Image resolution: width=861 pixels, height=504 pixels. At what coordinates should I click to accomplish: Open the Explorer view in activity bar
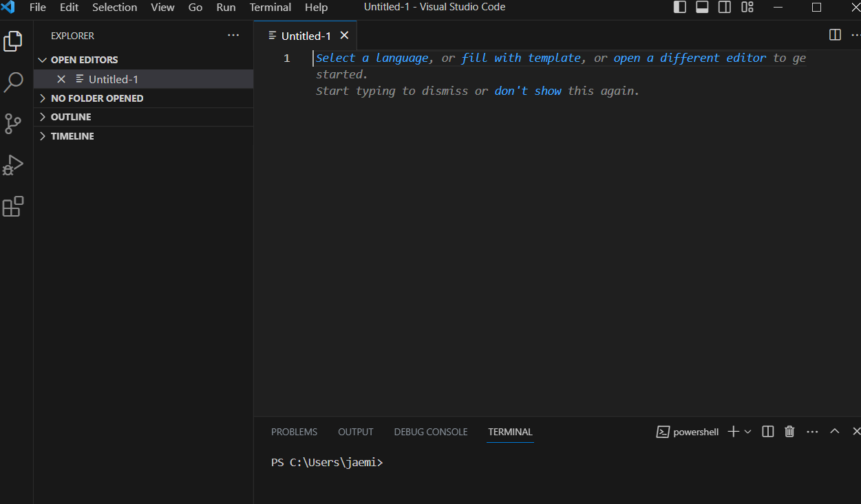coord(13,41)
